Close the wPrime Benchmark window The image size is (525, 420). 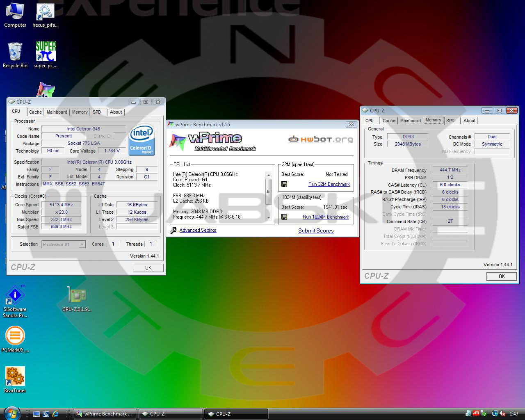pos(351,124)
